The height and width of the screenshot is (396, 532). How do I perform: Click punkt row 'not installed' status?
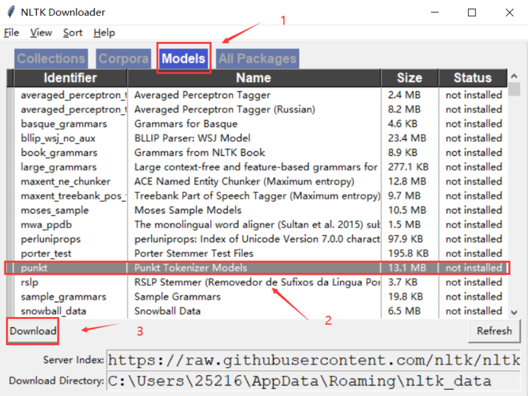[474, 268]
